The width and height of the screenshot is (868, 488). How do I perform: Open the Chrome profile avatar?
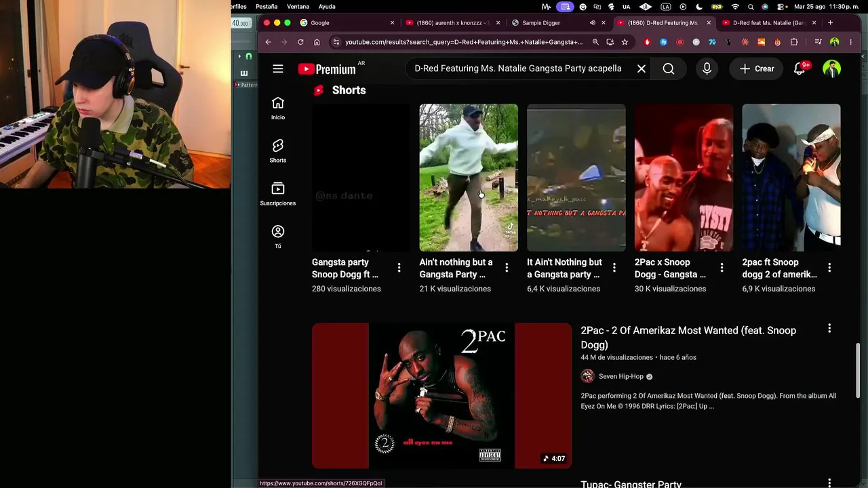tap(835, 42)
